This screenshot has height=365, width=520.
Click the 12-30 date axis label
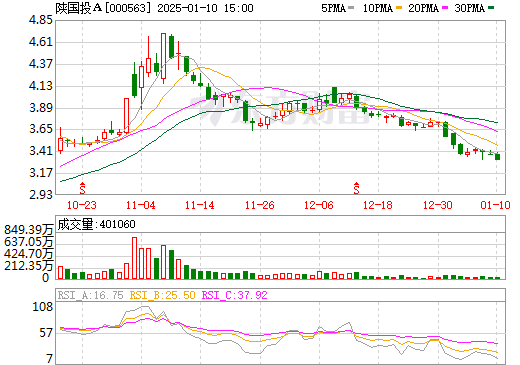pyautogui.click(x=438, y=205)
